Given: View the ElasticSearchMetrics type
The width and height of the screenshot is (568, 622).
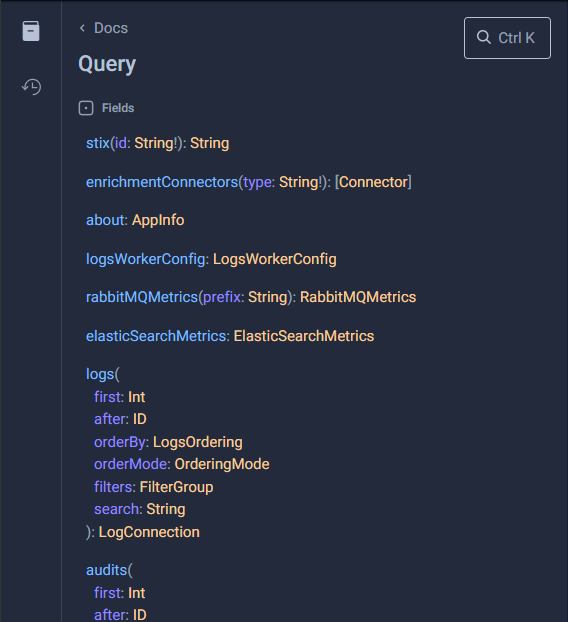Looking at the screenshot, I should click(303, 336).
